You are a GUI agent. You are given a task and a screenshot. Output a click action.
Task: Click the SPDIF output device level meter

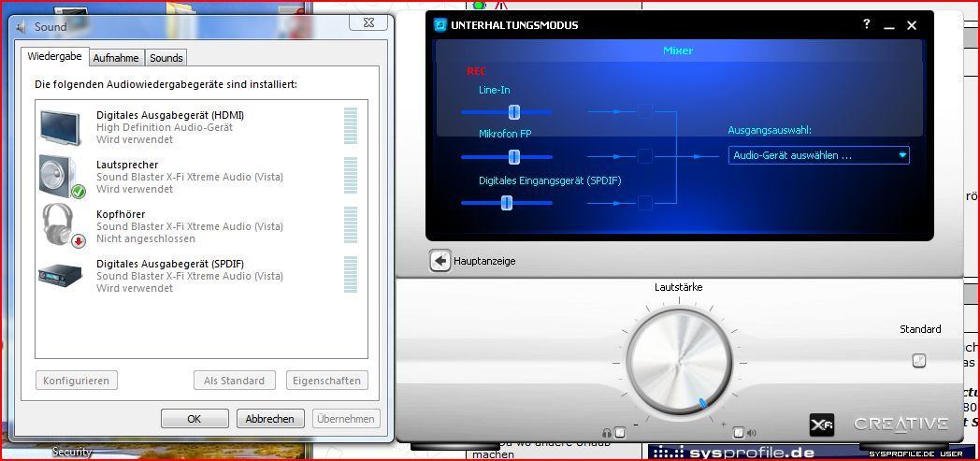click(x=351, y=274)
